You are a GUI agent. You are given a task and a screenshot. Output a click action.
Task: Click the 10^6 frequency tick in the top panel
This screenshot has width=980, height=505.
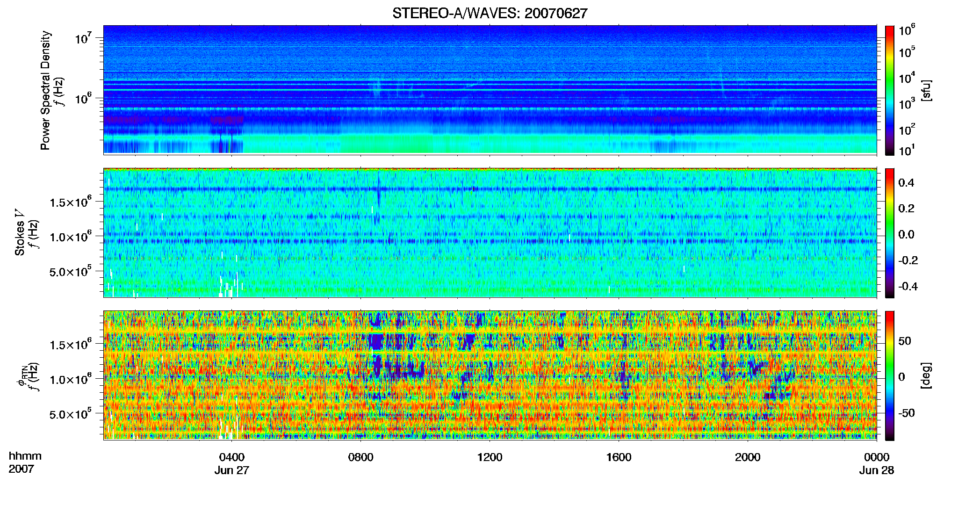(84, 98)
